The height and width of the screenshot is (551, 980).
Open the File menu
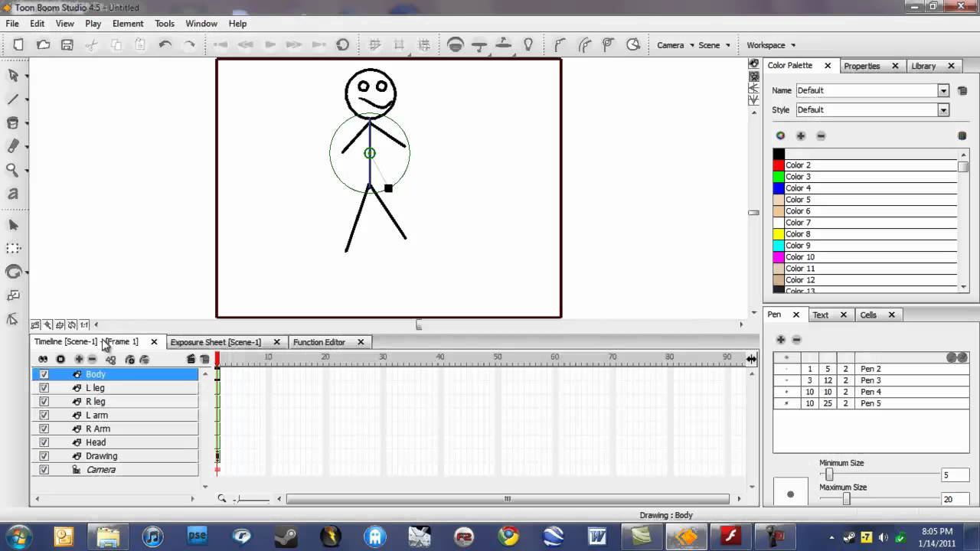pyautogui.click(x=12, y=24)
